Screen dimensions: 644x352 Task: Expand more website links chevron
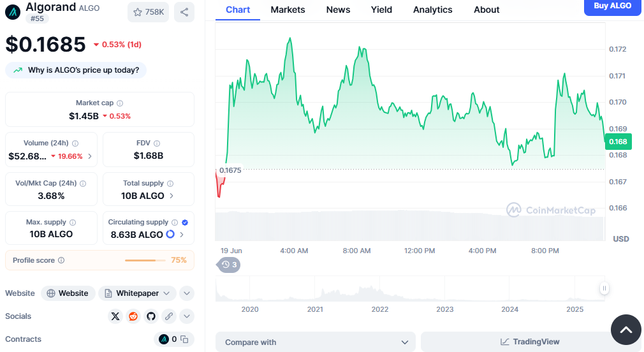coord(187,293)
